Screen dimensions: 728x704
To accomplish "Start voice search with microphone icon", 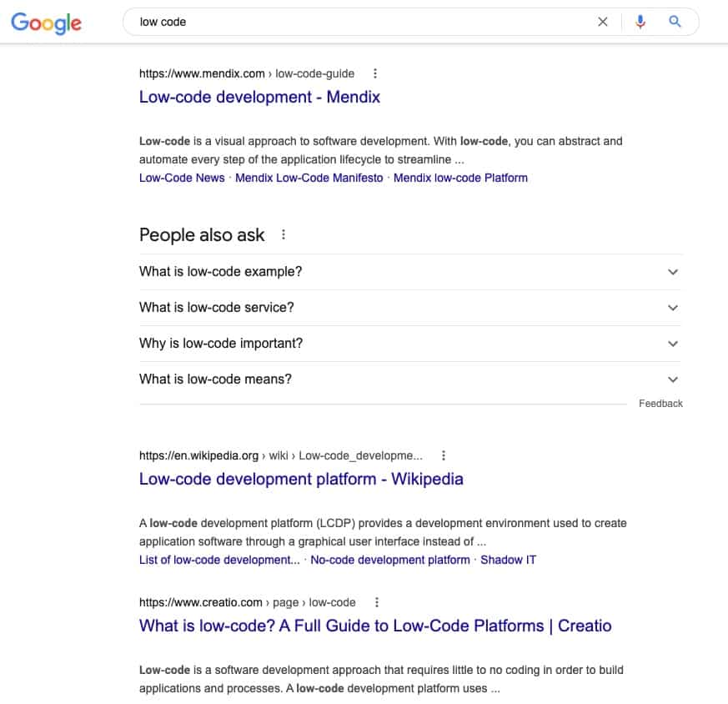I will tap(640, 22).
